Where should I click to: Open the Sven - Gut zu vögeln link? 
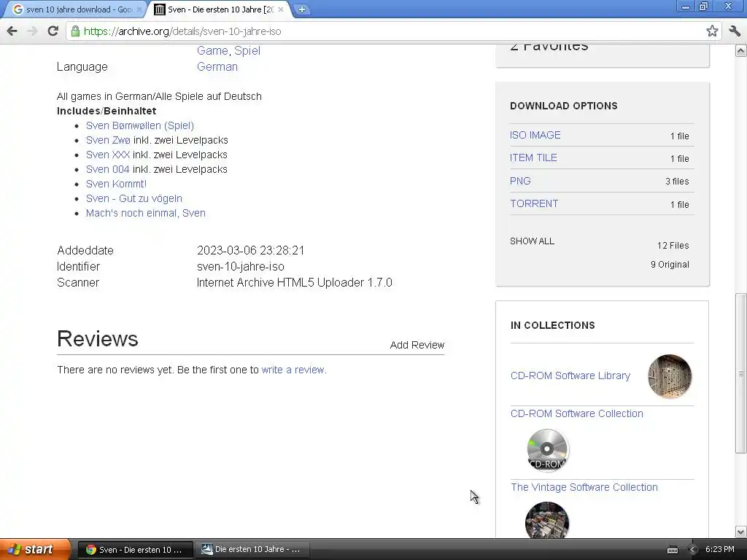134,198
